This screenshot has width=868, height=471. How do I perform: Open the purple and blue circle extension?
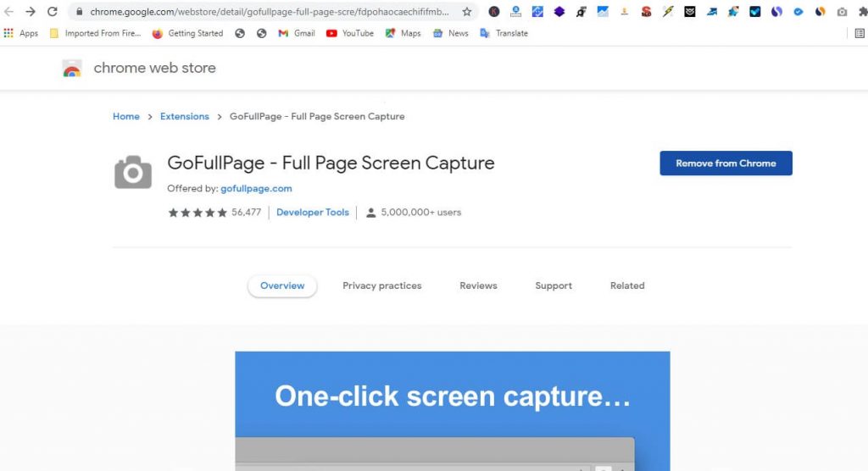click(x=776, y=12)
